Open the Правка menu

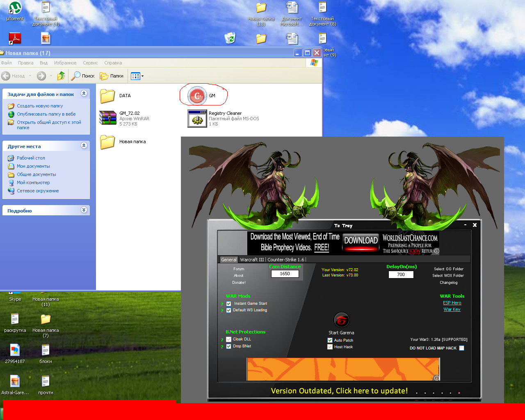[x=25, y=63]
